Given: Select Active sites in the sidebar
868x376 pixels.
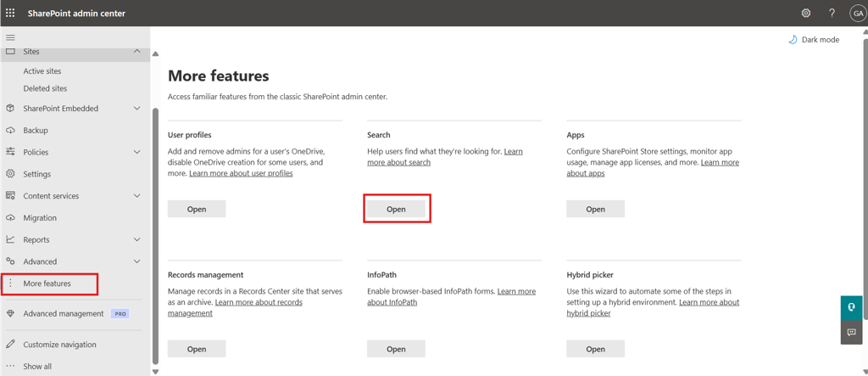Looking at the screenshot, I should [x=42, y=71].
